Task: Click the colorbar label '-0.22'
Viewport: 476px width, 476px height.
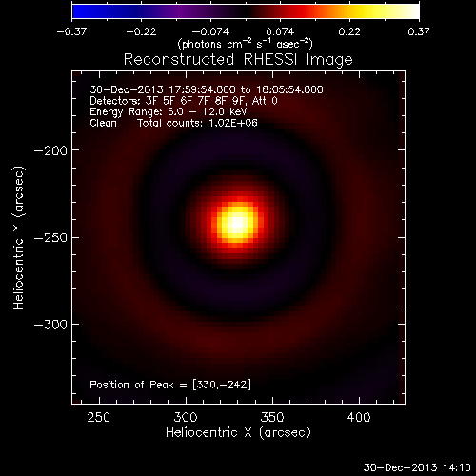Action: tap(141, 31)
